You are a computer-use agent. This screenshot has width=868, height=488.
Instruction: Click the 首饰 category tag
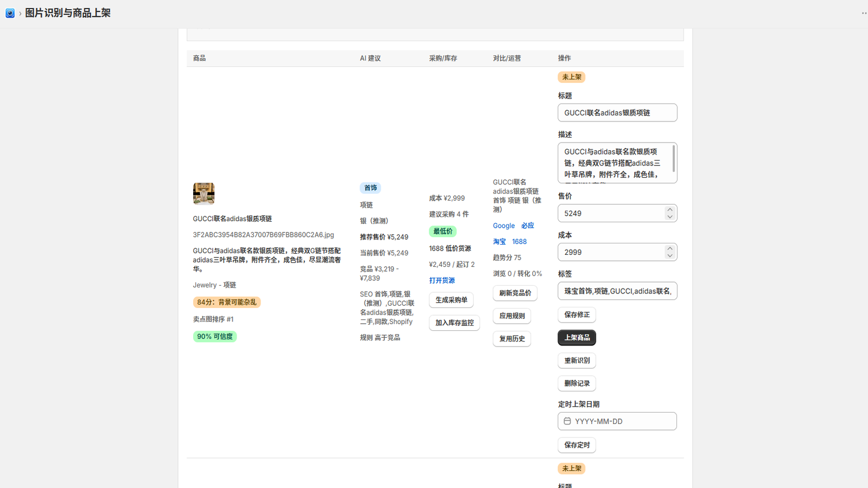[371, 188]
